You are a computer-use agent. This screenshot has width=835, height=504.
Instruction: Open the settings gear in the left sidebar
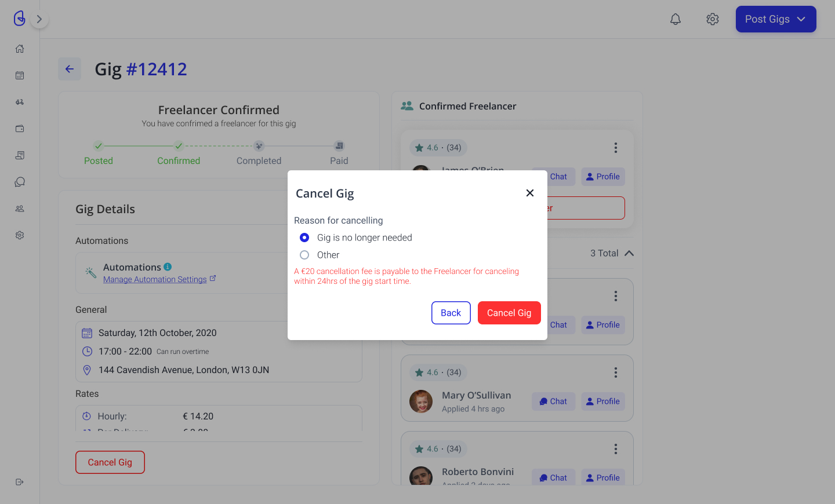20,235
